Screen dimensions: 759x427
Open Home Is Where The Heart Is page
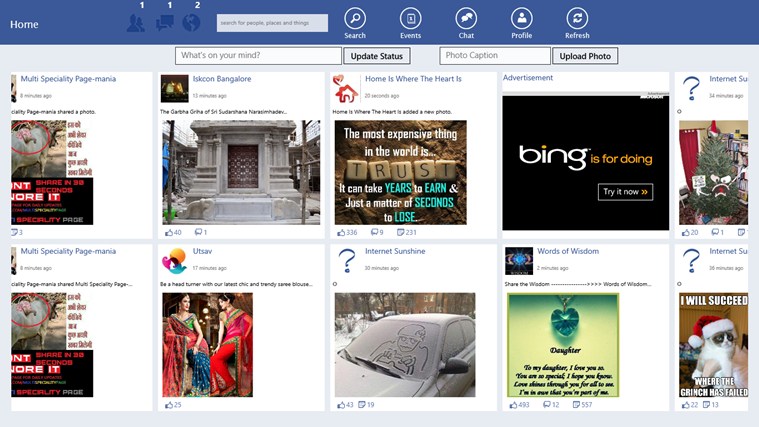[x=413, y=78]
